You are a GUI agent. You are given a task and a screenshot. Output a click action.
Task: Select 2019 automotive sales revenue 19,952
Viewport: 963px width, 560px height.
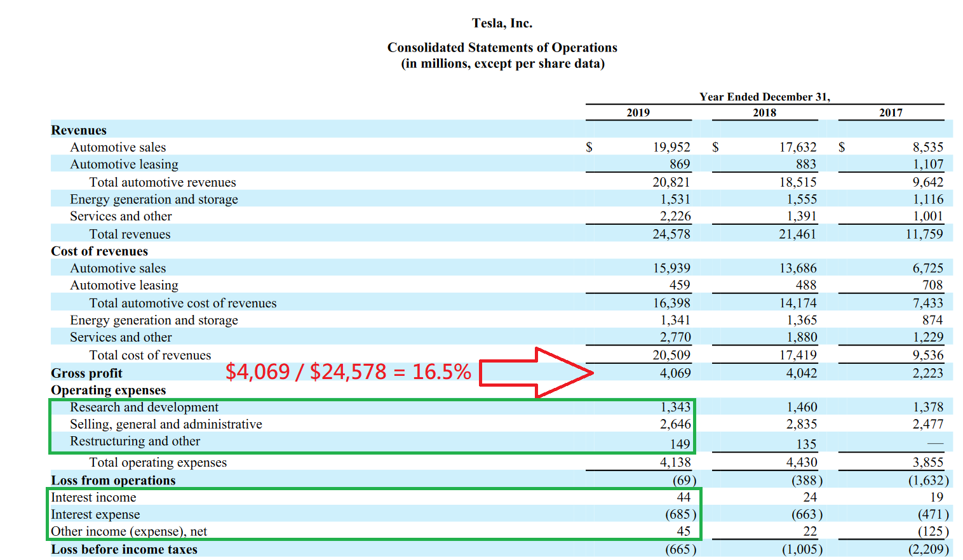671,147
